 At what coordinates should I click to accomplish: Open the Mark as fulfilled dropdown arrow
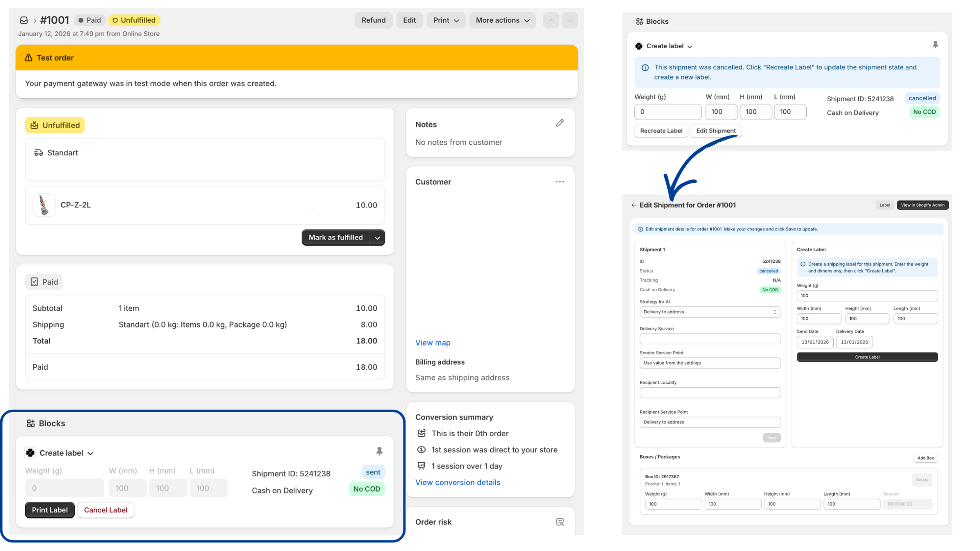(x=377, y=237)
